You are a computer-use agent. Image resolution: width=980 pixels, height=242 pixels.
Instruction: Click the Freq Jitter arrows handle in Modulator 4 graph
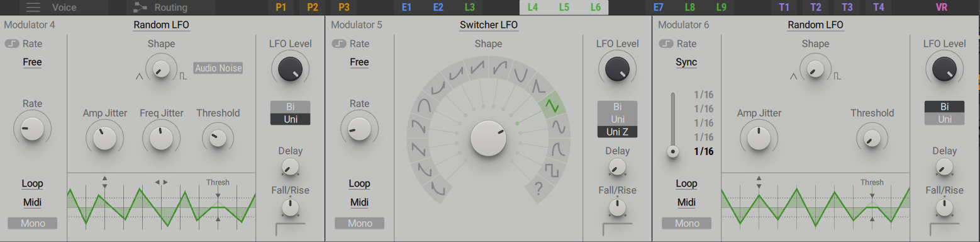[162, 182]
